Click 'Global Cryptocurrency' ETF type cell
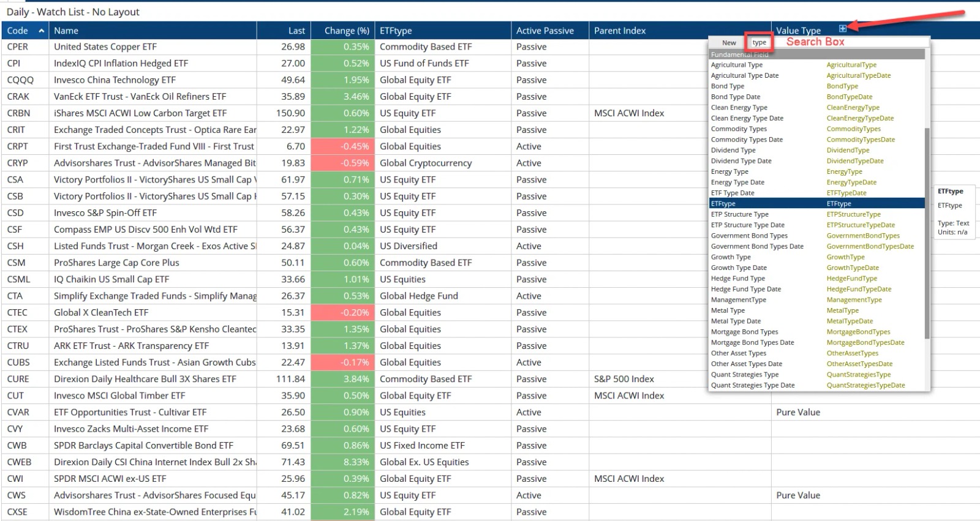The height and width of the screenshot is (521, 980). [x=443, y=163]
